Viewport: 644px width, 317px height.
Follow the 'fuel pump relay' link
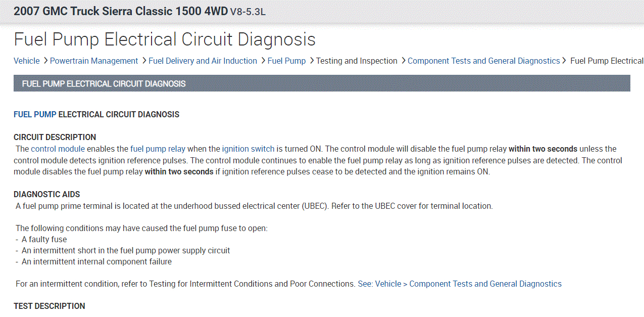(158, 149)
